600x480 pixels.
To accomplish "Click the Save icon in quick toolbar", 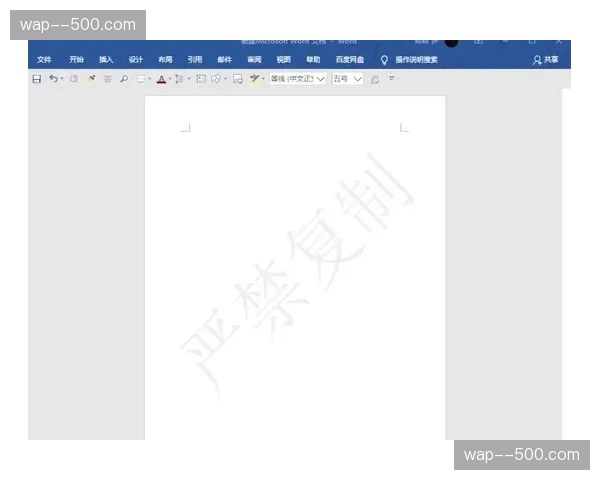I will (x=37, y=78).
